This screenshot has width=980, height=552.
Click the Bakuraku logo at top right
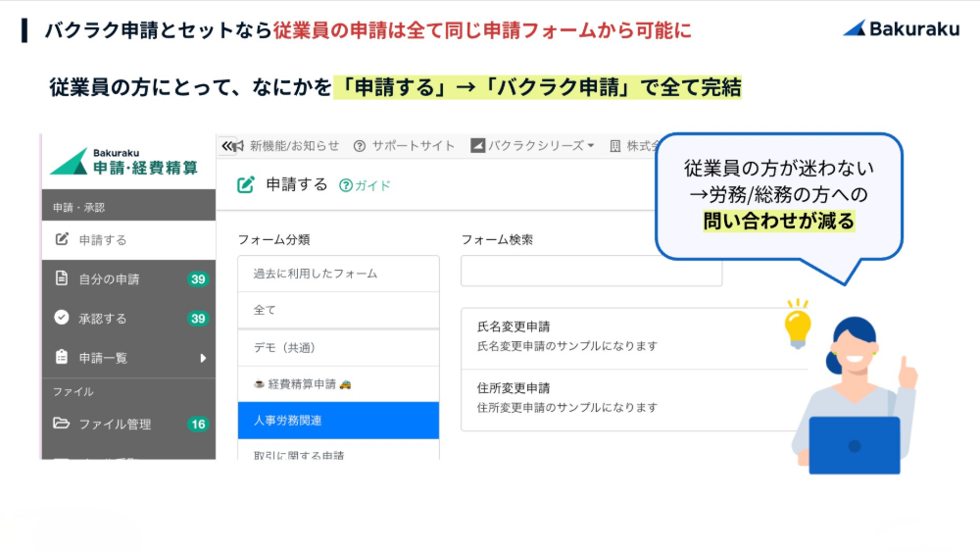click(x=901, y=28)
